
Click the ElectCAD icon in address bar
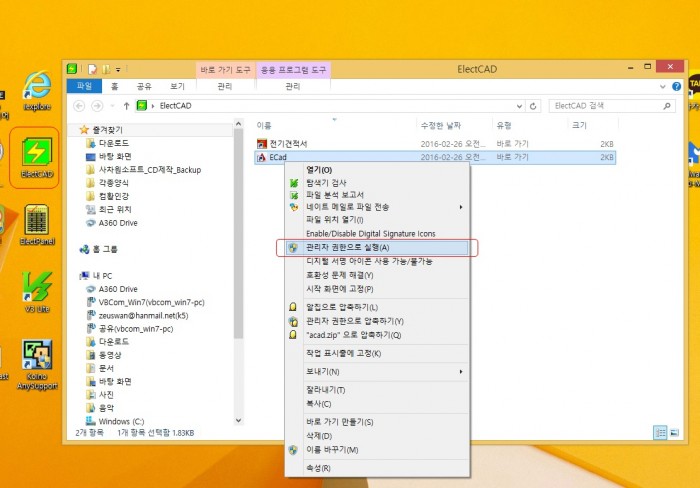click(142, 106)
